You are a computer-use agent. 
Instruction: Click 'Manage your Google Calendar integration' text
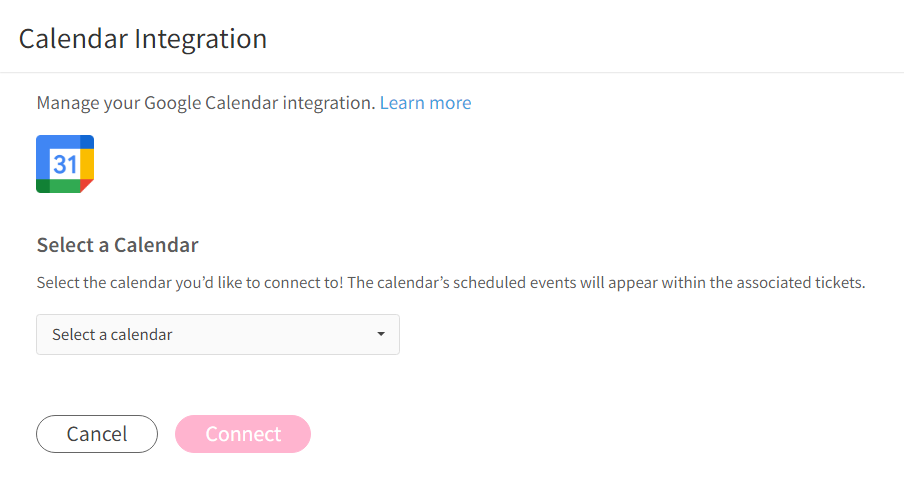point(206,103)
